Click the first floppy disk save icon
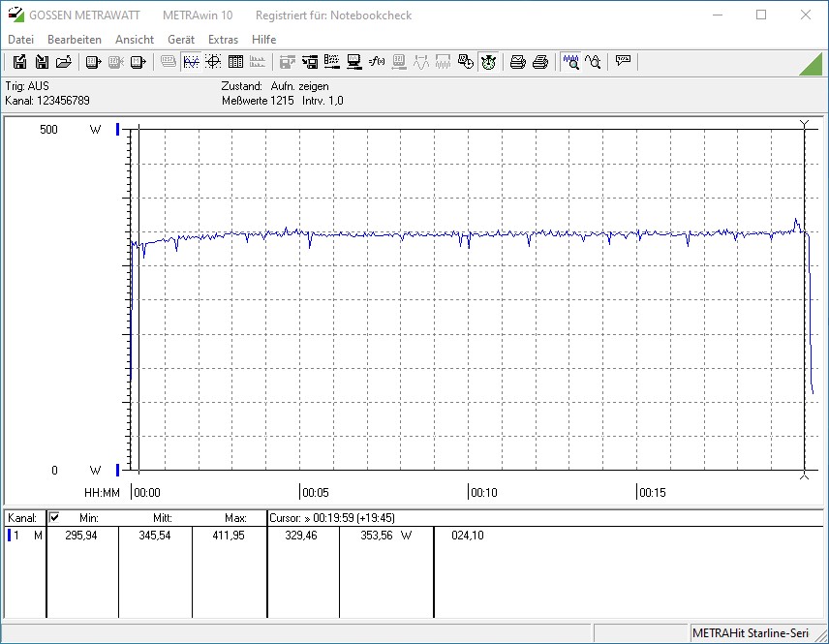 coord(19,62)
